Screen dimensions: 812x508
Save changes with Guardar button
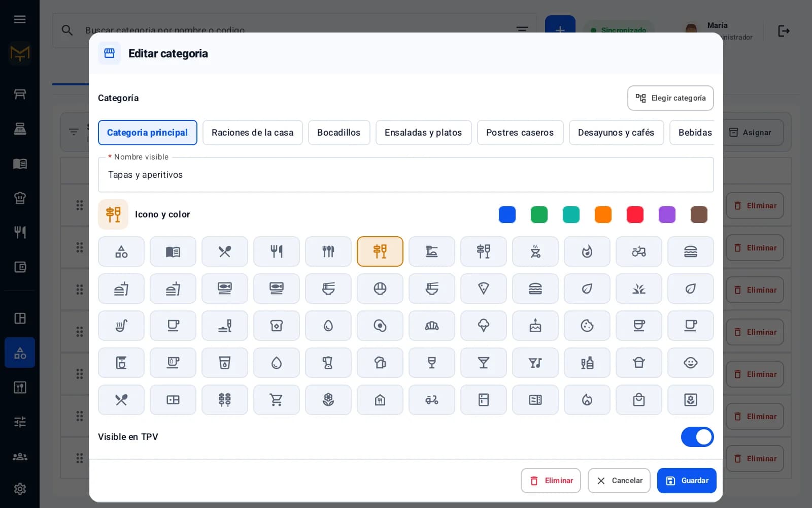pos(687,481)
